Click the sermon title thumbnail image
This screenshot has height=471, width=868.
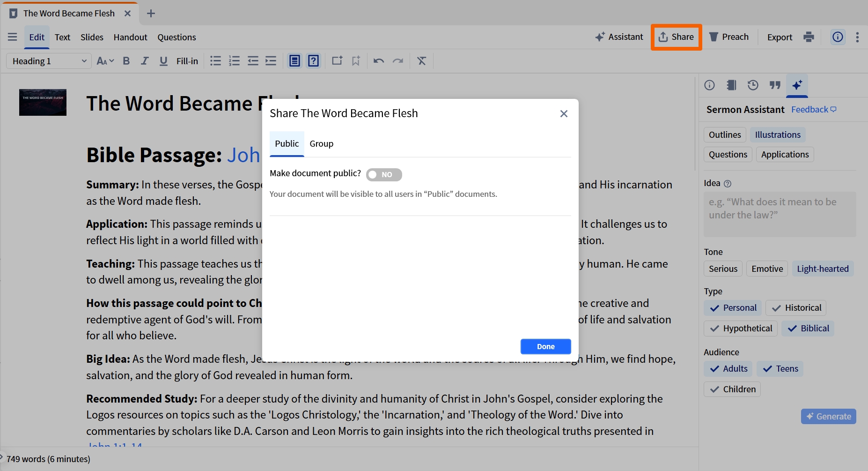click(43, 102)
